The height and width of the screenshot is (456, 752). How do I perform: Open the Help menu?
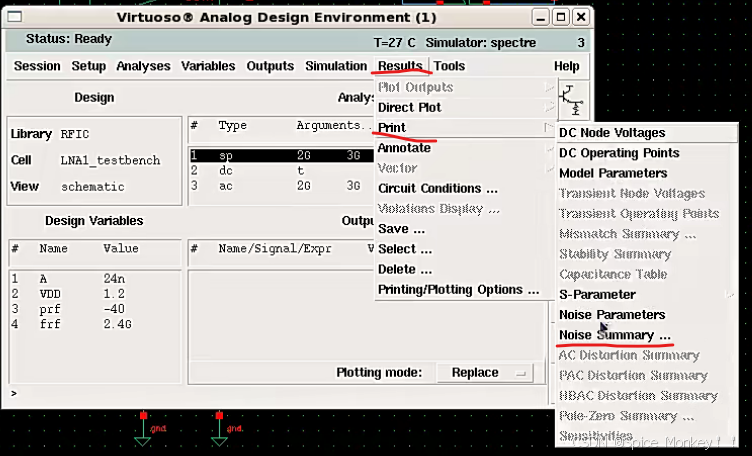coord(566,66)
